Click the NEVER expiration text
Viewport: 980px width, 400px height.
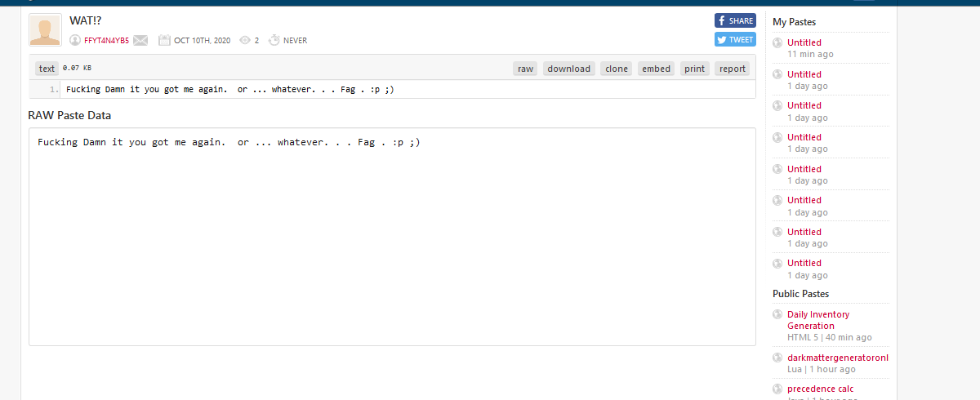pyautogui.click(x=296, y=40)
